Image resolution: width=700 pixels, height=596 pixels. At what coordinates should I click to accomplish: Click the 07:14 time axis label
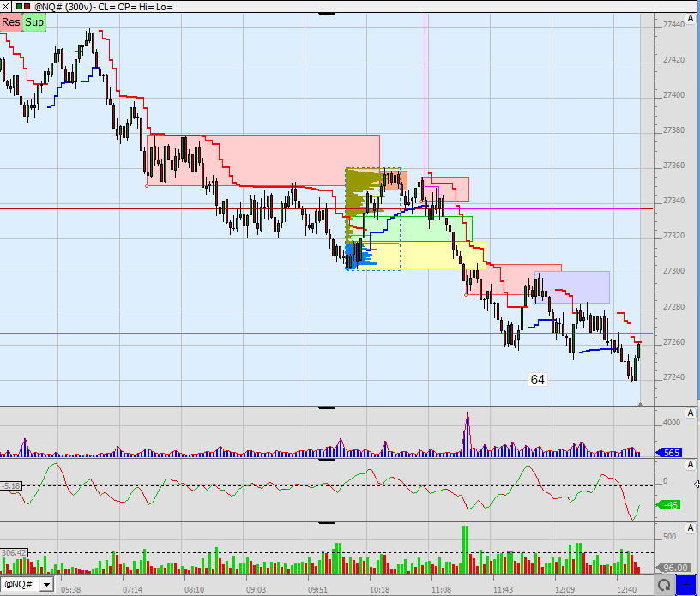click(133, 590)
